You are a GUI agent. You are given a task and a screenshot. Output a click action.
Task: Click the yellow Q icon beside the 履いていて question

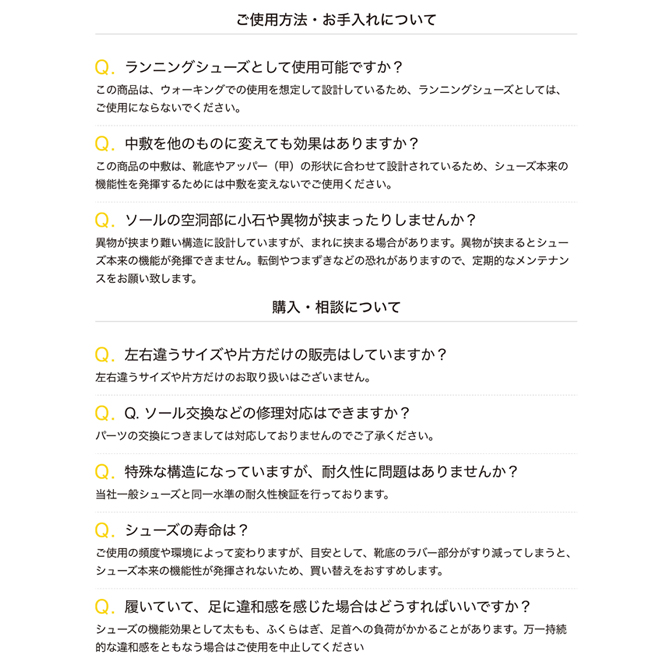[104, 606]
